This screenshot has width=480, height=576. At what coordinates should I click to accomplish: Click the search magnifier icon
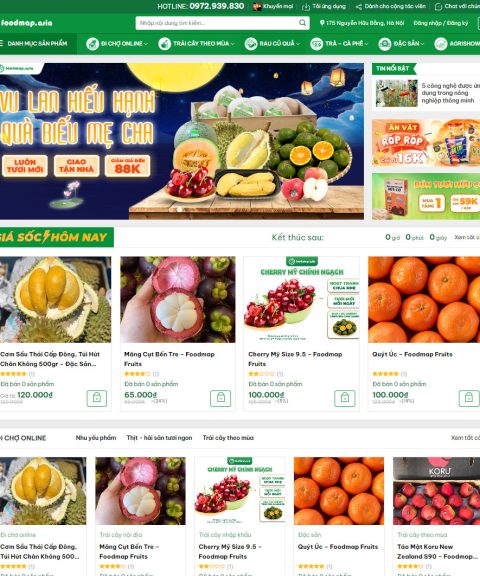coord(302,23)
